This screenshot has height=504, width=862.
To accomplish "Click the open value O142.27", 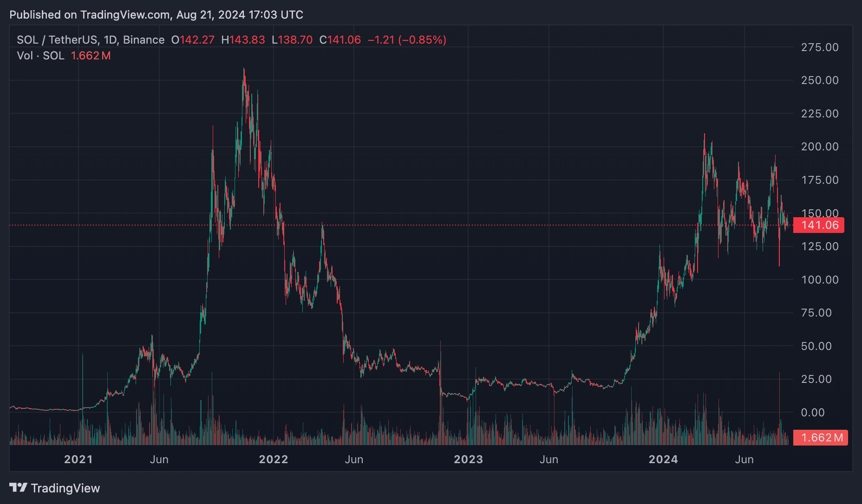I will (x=193, y=40).
